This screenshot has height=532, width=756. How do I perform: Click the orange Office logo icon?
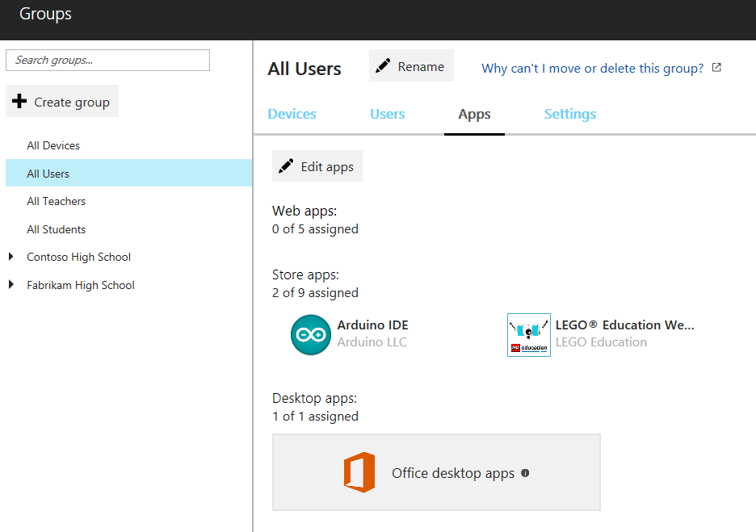[359, 472]
